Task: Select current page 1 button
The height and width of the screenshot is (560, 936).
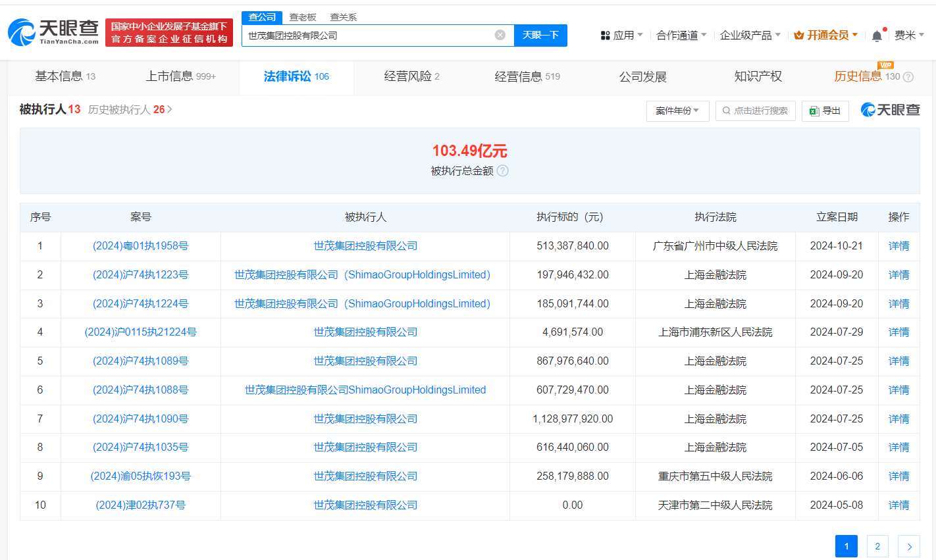Action: 846,546
